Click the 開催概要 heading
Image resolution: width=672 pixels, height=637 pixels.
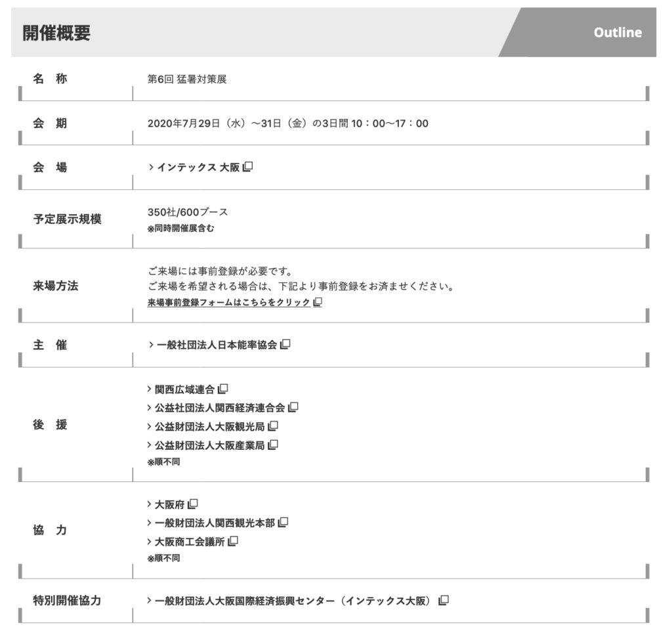click(x=56, y=33)
